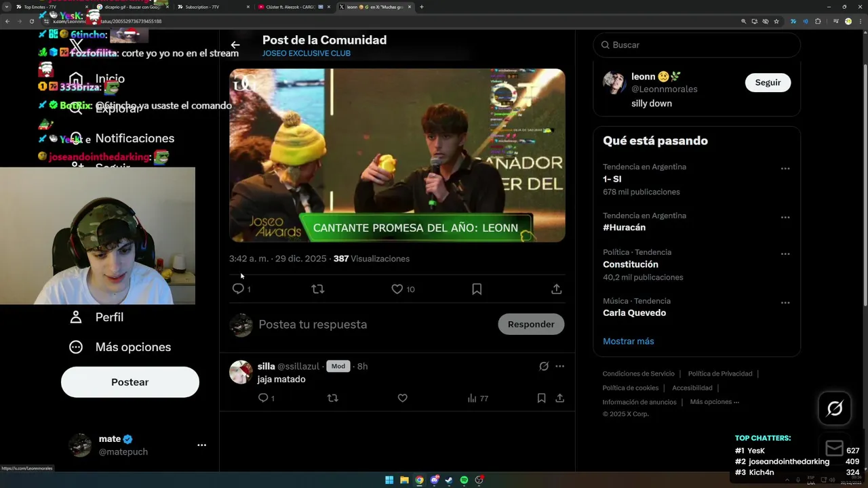This screenshot has width=868, height=488.
Task: Open options for trend 'Carla Quevedo'
Action: point(785,303)
